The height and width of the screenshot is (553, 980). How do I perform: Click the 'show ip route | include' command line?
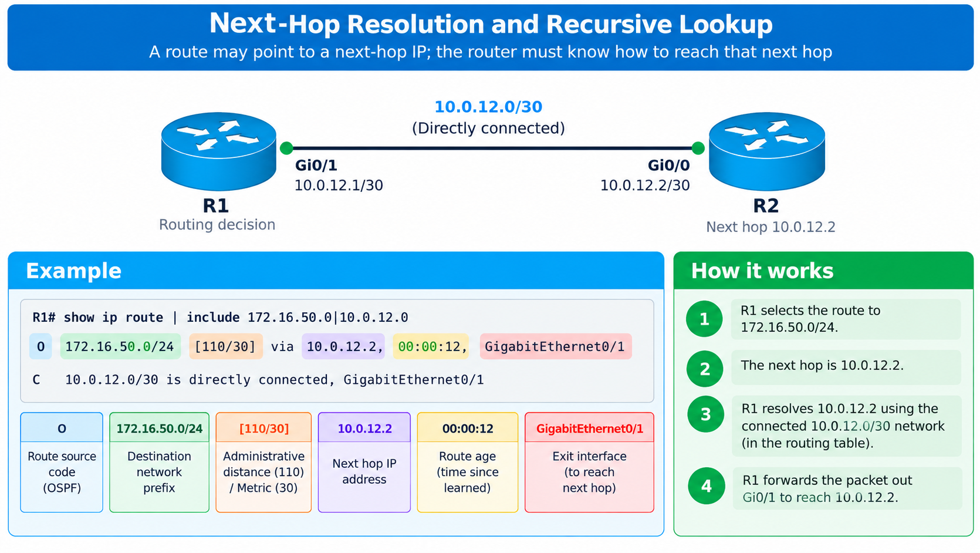220,318
